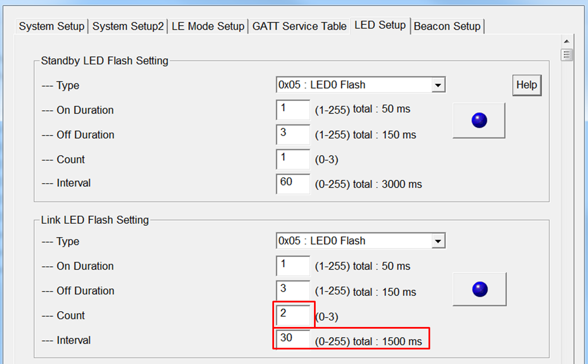Click the Standby Interval input field
This screenshot has height=364, width=588.
[293, 183]
